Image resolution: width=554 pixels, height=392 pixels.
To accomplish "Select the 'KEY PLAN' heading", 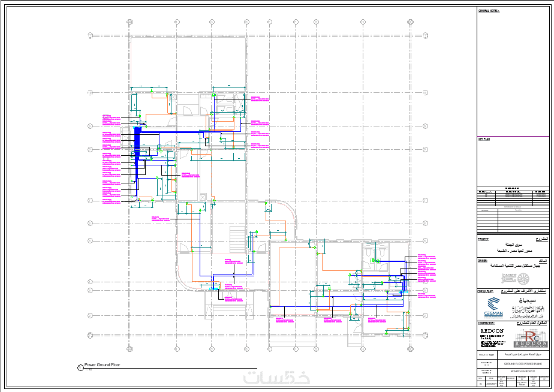I will coord(484,139).
